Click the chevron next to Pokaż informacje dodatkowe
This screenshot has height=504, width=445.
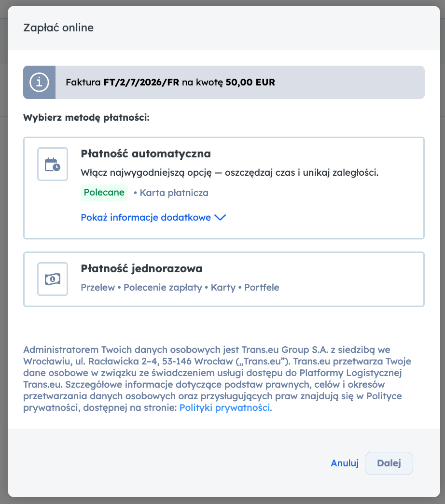click(x=220, y=218)
